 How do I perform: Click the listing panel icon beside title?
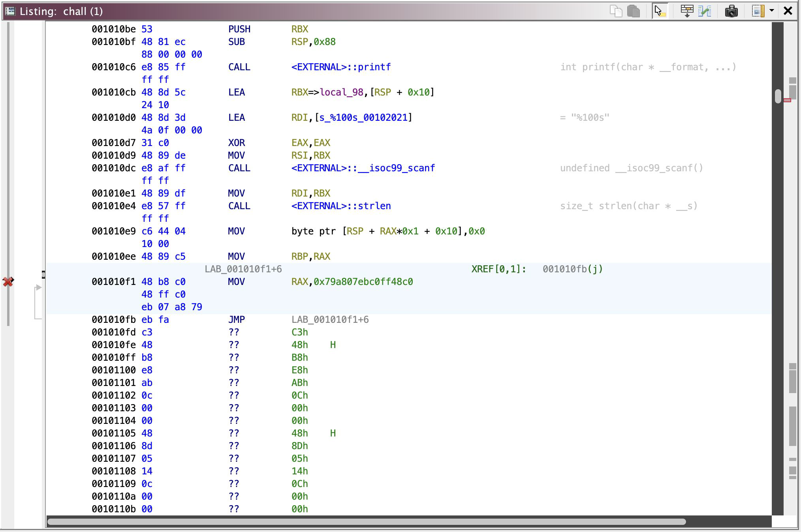coord(10,11)
